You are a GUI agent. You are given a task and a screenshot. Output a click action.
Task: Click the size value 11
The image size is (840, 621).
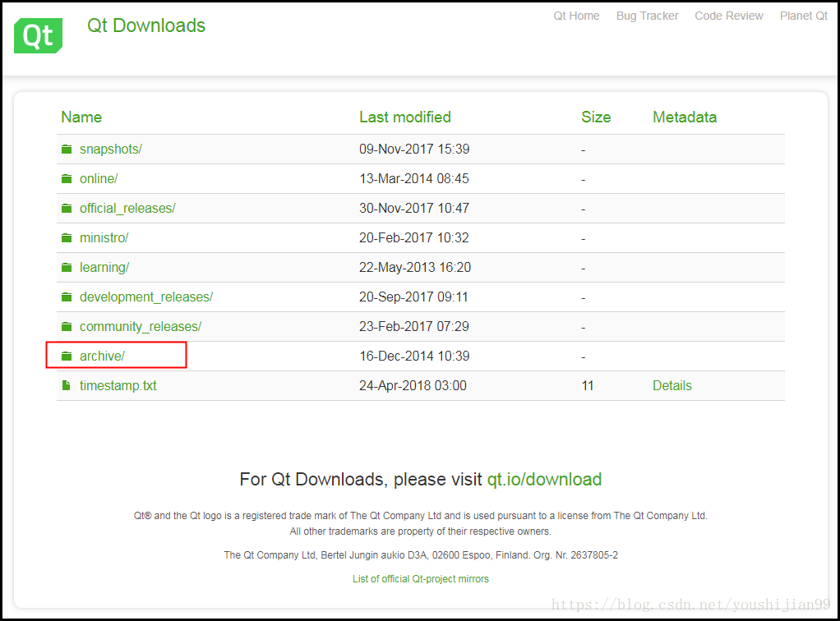588,385
